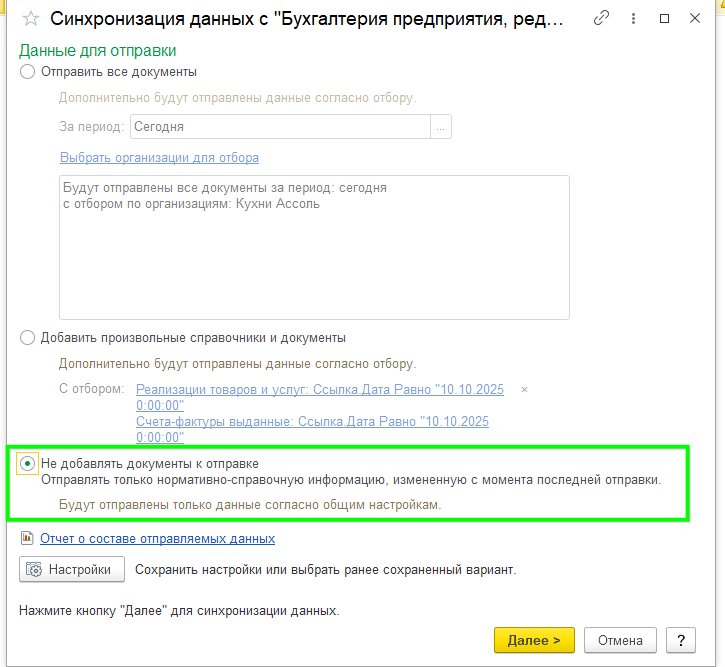Image resolution: width=725 pixels, height=667 pixels.
Task: Open the three-dot more actions menu
Action: click(633, 18)
